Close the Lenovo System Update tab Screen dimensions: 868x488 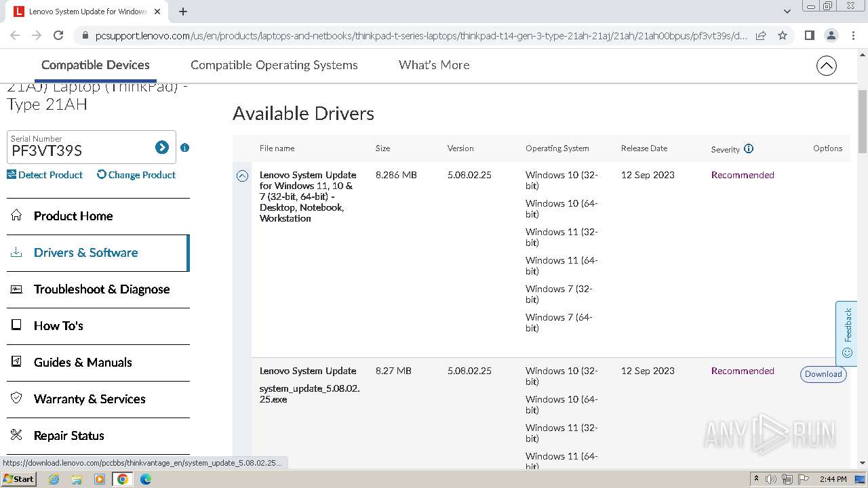(x=157, y=12)
